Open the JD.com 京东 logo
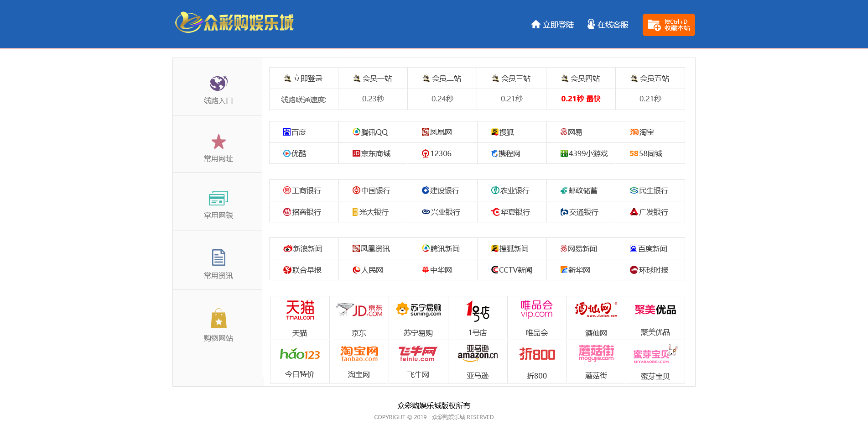Screen dimensions: 868x436 359,310
